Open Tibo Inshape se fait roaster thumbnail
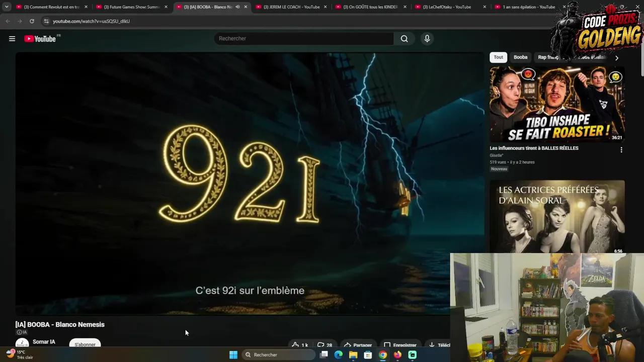 (557, 105)
